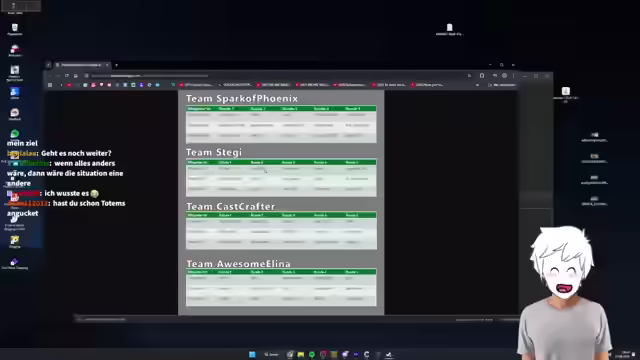Open the first red YouTube bookmark
Screen dimensions: 640x360
69,85
